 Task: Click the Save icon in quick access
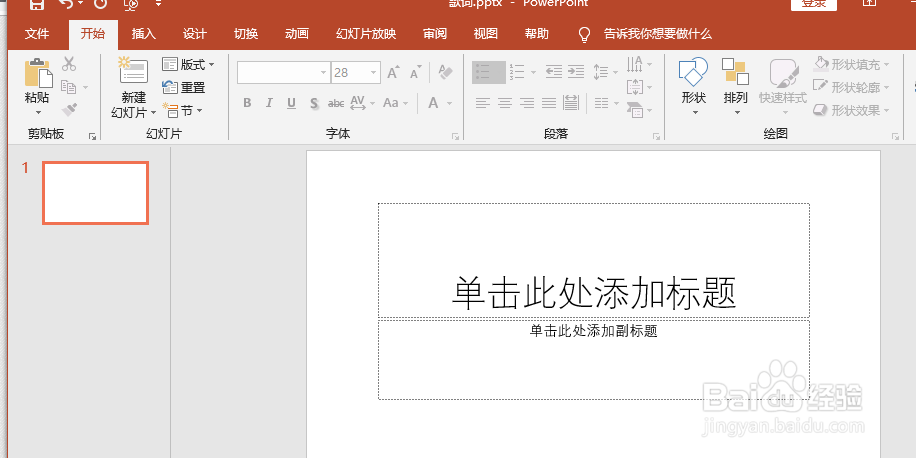[36, 5]
